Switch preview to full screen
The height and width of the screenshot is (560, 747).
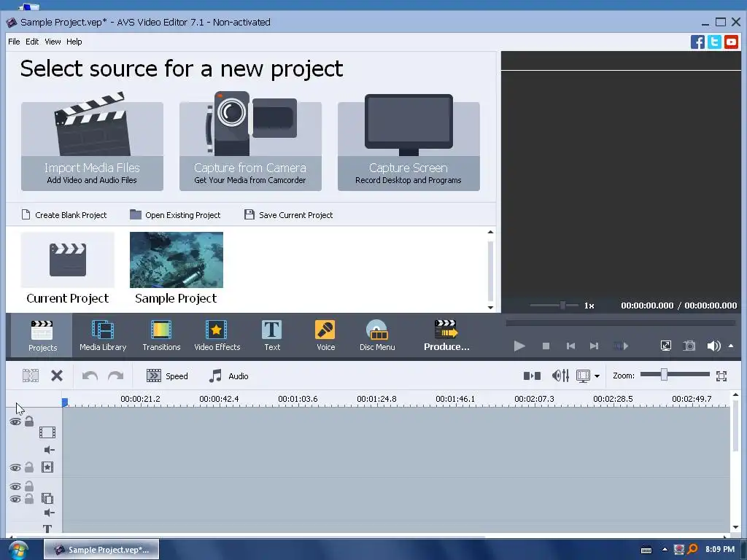click(665, 346)
